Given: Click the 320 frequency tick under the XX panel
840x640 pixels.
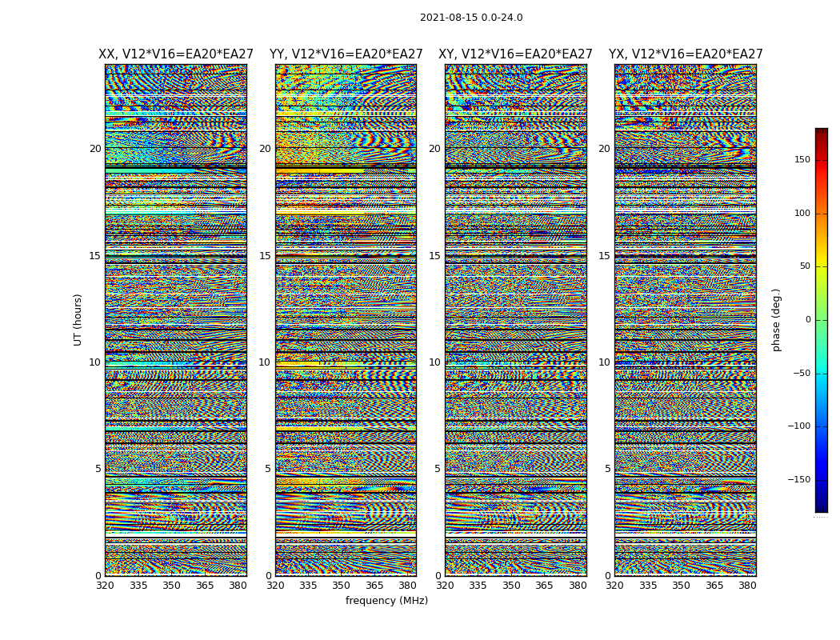Looking at the screenshot, I should tap(105, 586).
